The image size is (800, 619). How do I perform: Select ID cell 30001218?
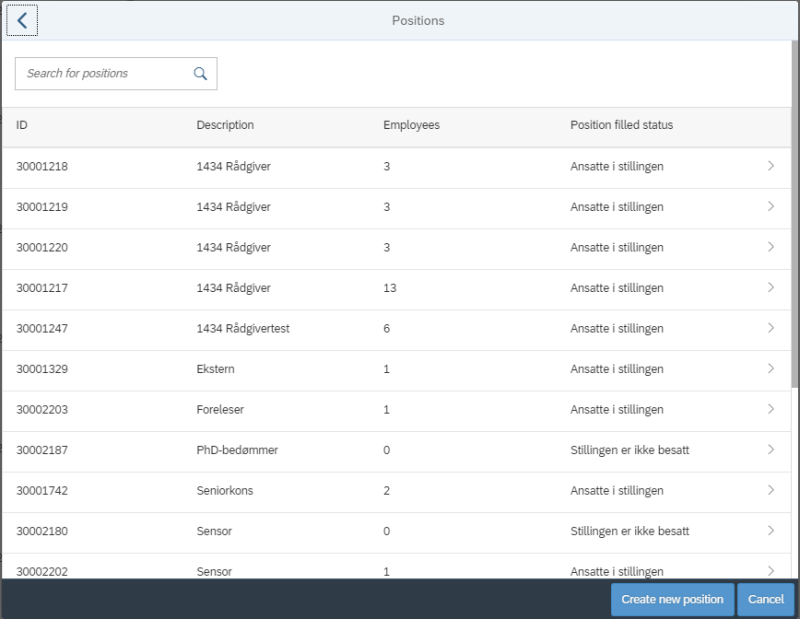coord(42,166)
